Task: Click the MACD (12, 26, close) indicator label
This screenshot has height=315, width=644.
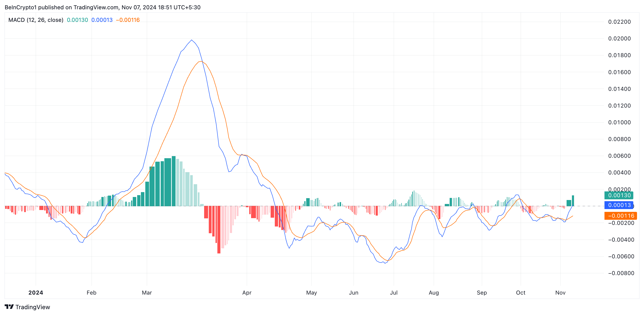Action: tap(36, 20)
